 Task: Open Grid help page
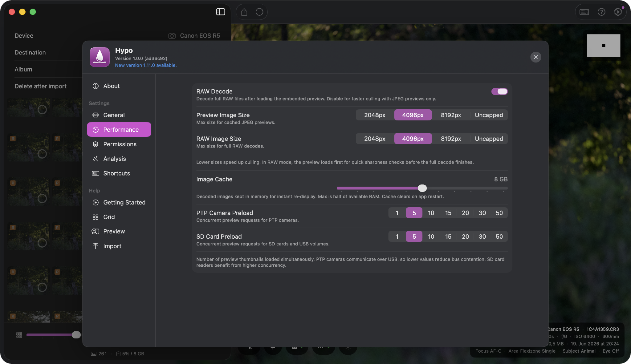tap(119, 217)
